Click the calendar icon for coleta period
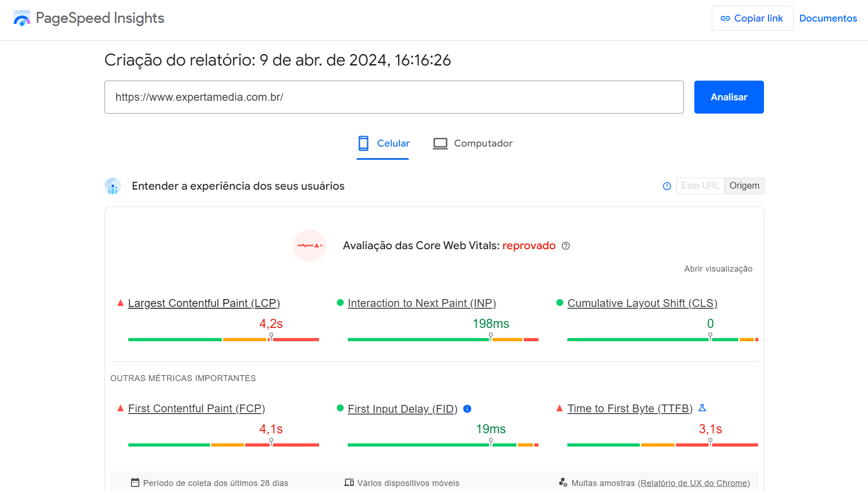The height and width of the screenshot is (491, 868). coord(134,482)
